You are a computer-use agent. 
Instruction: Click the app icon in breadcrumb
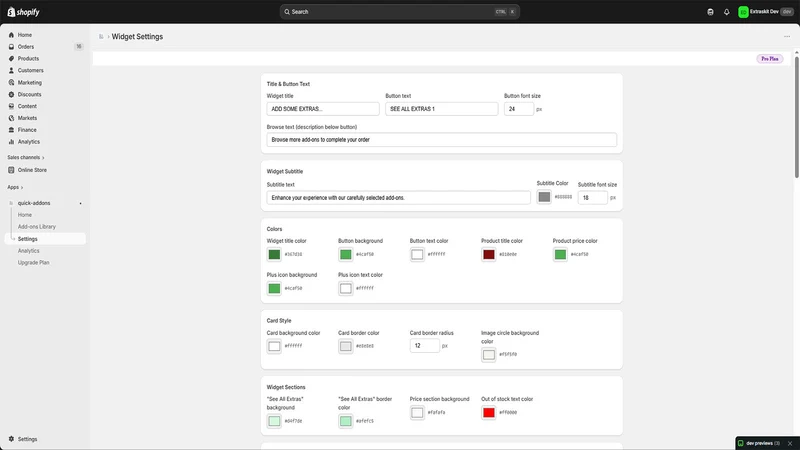pyautogui.click(x=101, y=37)
